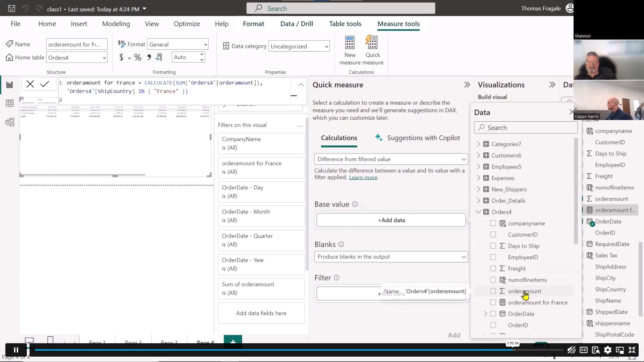Viewport: 644px width, 362px height.
Task: Switch to Table view in left sidebar
Action: click(x=10, y=103)
